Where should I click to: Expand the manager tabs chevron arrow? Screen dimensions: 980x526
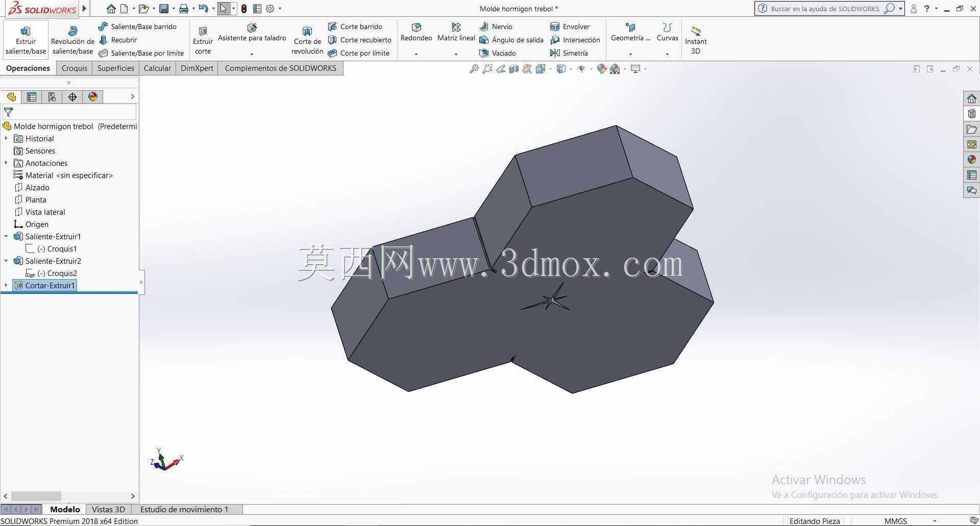(x=132, y=97)
